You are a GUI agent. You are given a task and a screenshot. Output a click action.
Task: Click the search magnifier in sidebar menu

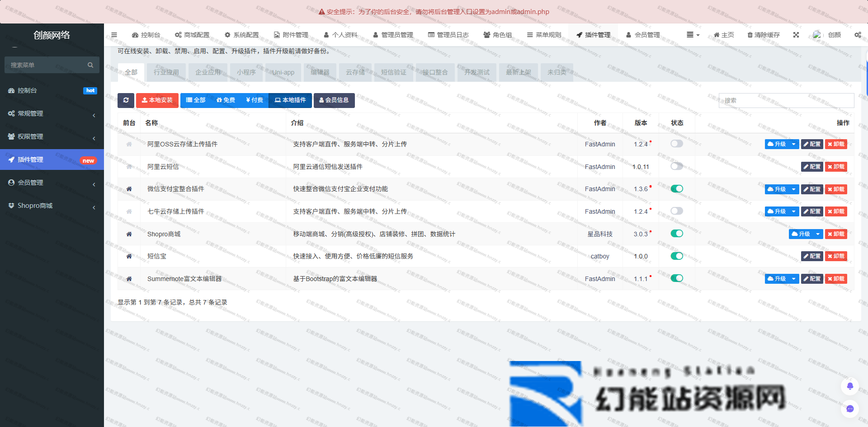90,65
